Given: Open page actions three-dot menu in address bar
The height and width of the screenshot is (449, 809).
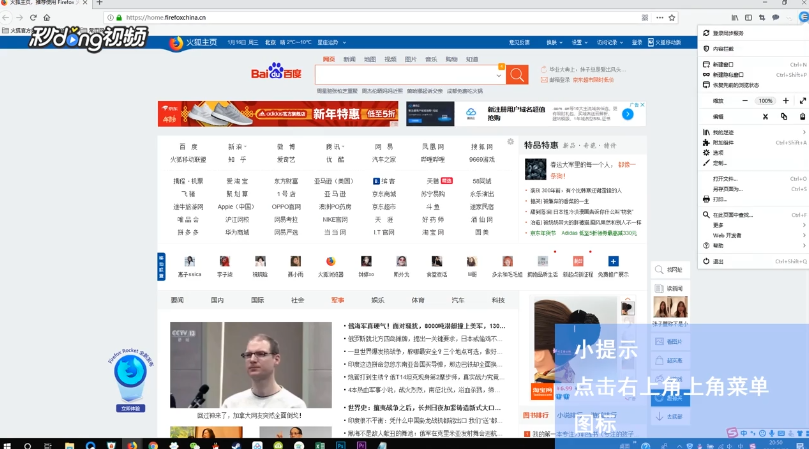Looking at the screenshot, I should click(659, 18).
